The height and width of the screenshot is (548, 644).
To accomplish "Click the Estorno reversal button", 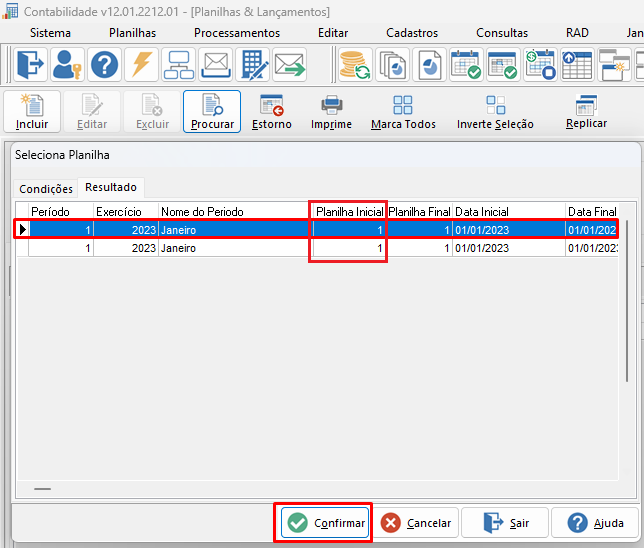I will (272, 112).
